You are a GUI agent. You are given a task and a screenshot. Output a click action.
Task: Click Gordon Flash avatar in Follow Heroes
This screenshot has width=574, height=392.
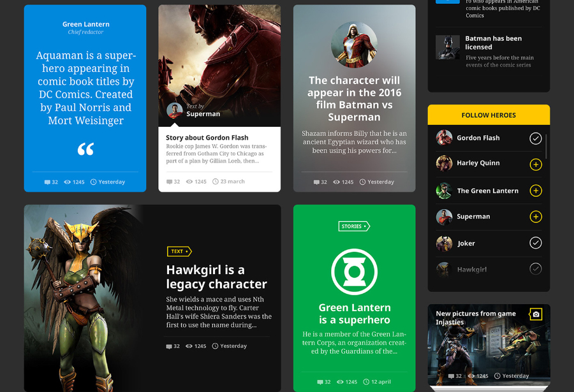(444, 138)
